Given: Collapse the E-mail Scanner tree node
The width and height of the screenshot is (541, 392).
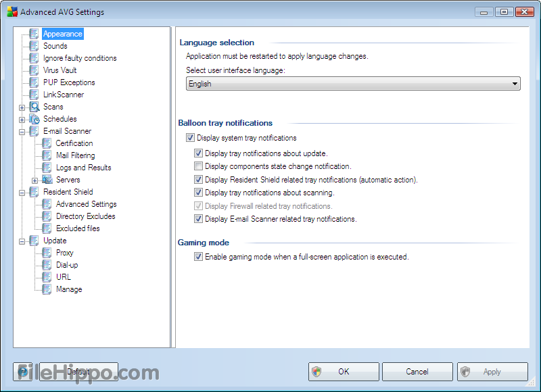Looking at the screenshot, I should point(22,132).
